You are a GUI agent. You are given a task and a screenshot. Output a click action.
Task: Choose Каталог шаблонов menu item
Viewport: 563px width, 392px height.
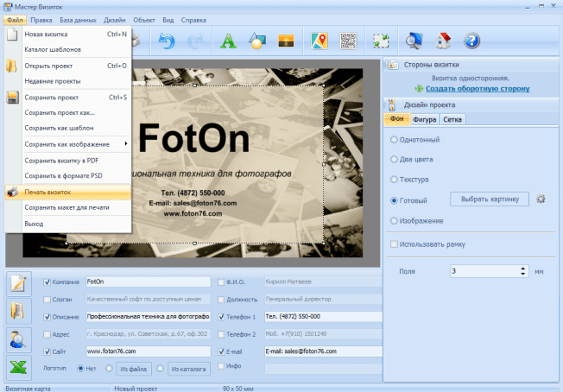[53, 49]
